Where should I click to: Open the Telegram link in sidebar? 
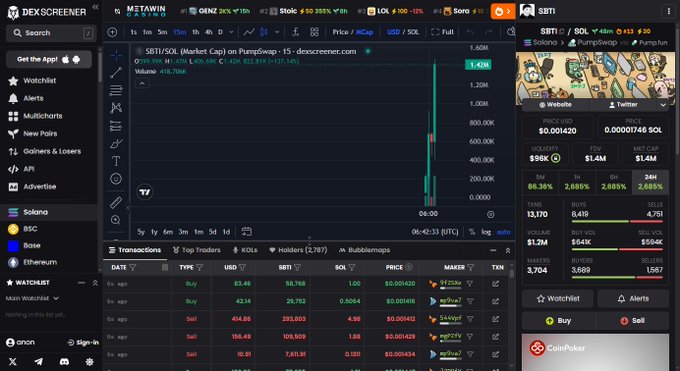[x=39, y=361]
